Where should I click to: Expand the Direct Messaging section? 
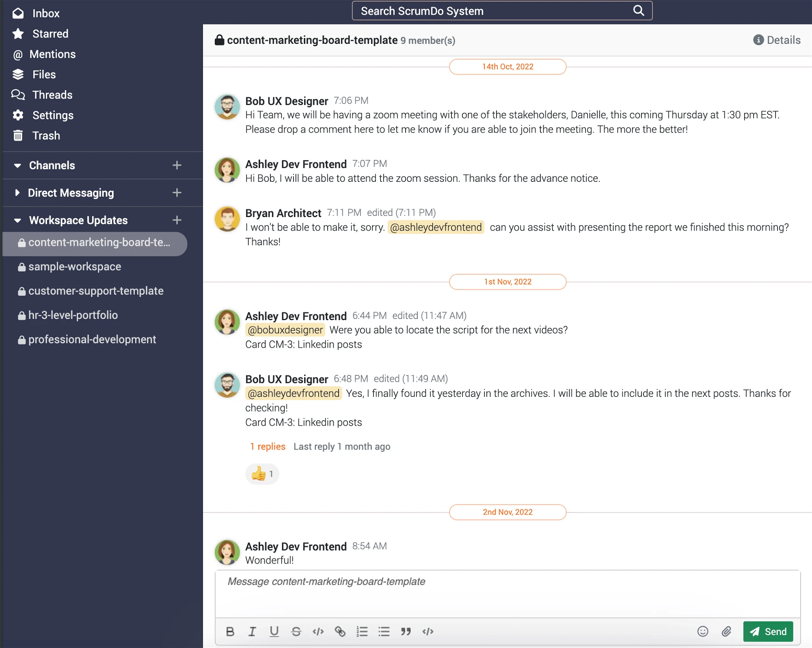(x=17, y=193)
